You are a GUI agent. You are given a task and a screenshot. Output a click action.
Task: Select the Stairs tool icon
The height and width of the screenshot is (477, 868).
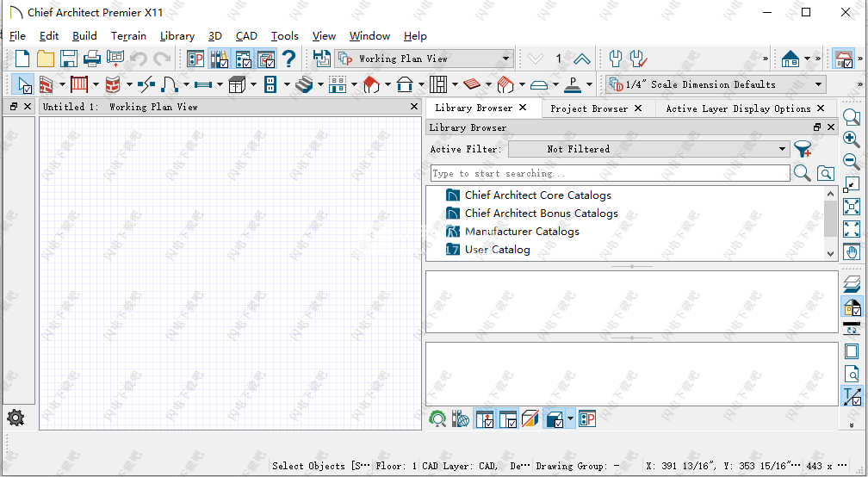(x=304, y=84)
